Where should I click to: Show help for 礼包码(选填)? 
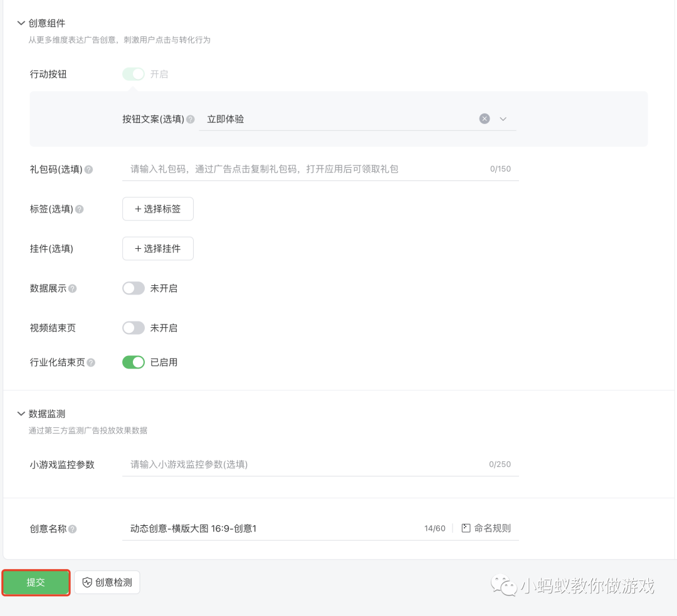88,169
